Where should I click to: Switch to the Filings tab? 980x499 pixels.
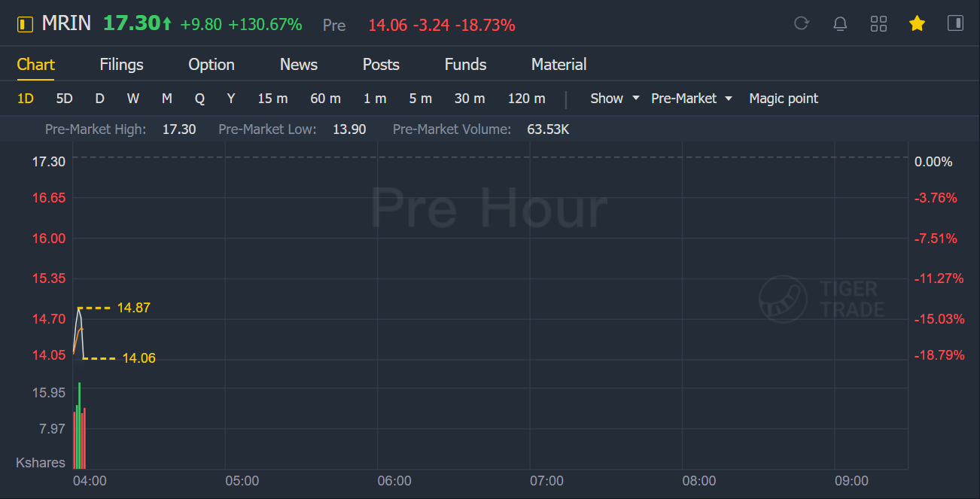pos(121,65)
